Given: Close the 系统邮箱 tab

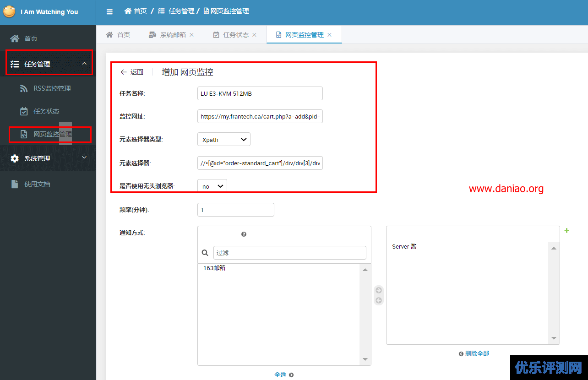Looking at the screenshot, I should pyautogui.click(x=191, y=35).
